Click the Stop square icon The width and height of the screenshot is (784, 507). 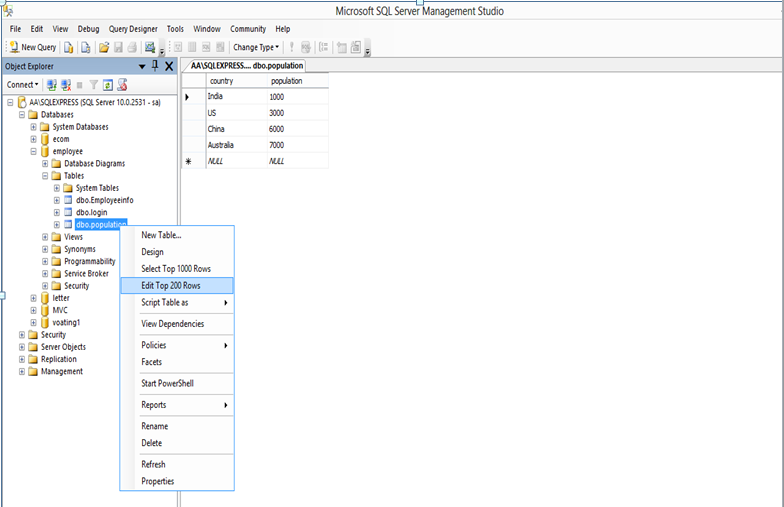point(80,85)
